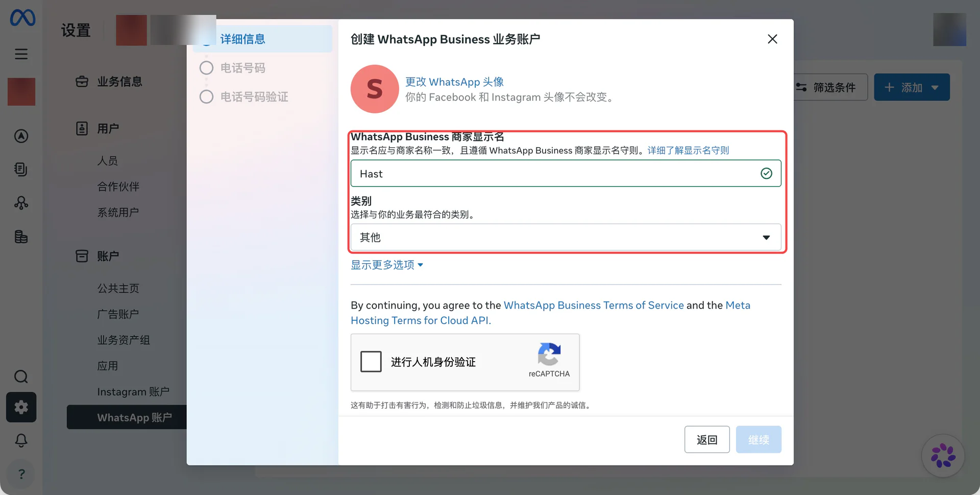Click the red business thumbnail in left rail

coord(21,92)
